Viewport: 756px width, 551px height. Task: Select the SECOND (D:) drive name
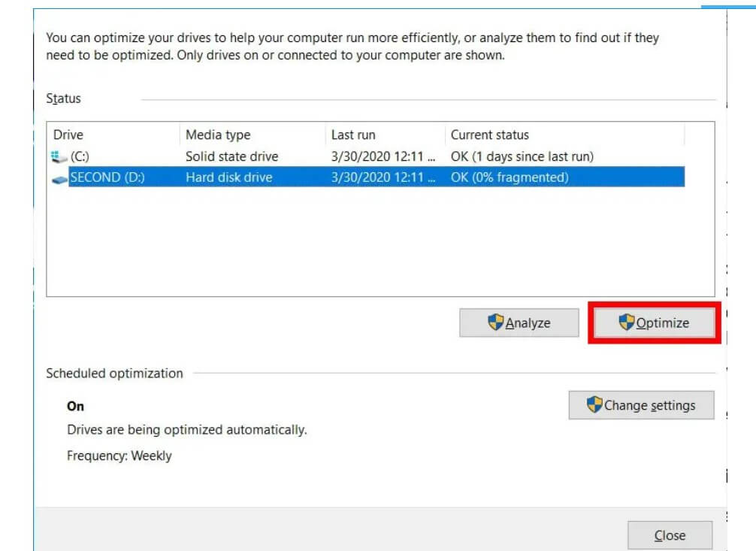(x=107, y=178)
